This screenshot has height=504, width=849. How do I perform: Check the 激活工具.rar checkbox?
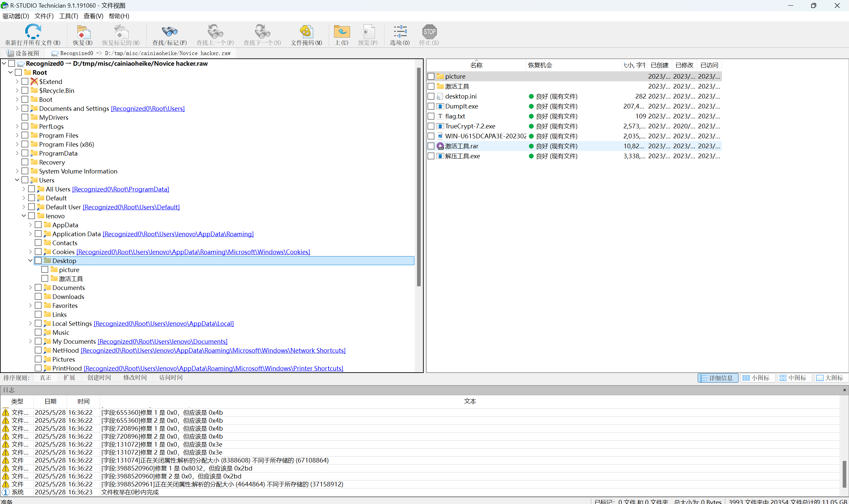tap(431, 146)
